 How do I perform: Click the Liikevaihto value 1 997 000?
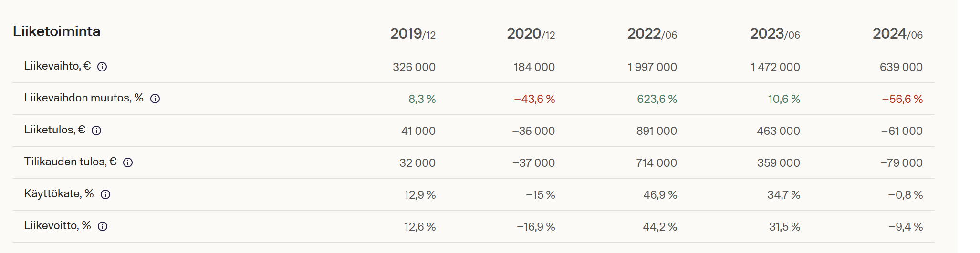click(652, 67)
